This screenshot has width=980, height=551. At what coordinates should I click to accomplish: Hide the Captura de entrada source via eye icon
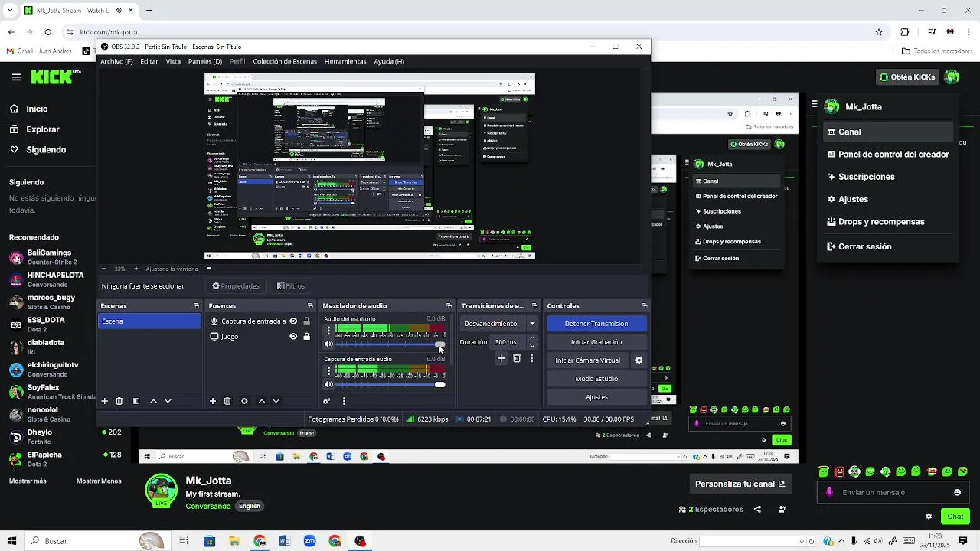point(293,321)
